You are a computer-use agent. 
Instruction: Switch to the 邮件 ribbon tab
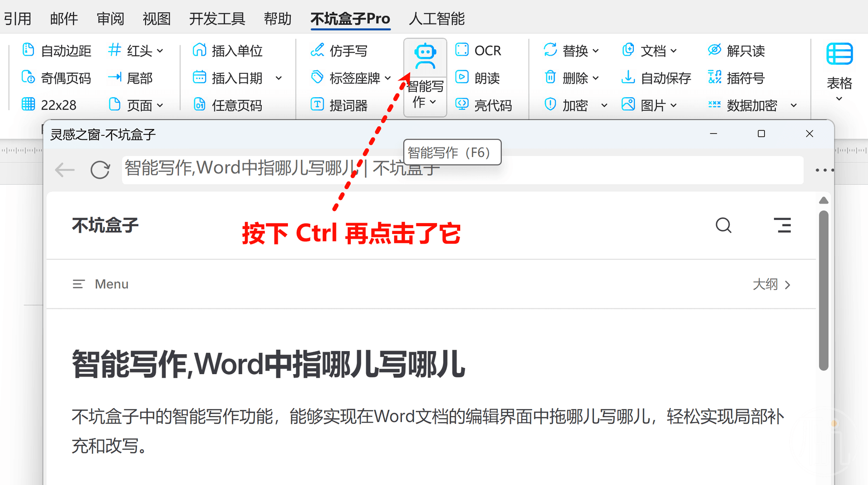pyautogui.click(x=64, y=19)
